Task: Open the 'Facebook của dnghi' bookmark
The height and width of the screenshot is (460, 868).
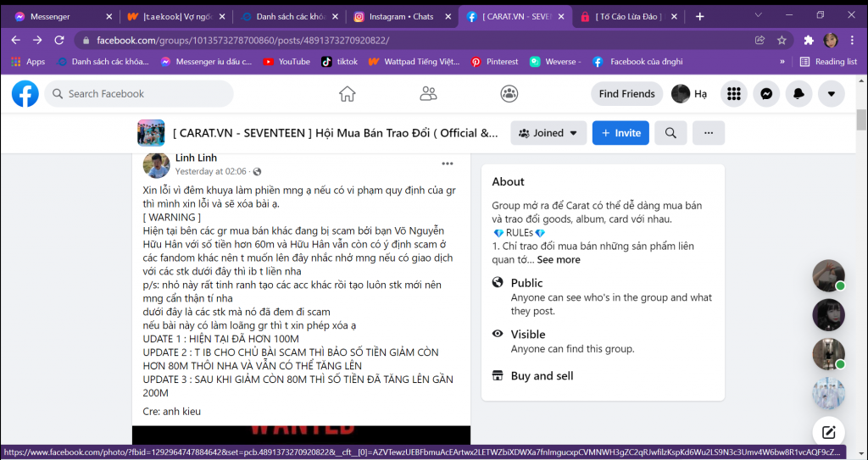Action: tap(637, 62)
